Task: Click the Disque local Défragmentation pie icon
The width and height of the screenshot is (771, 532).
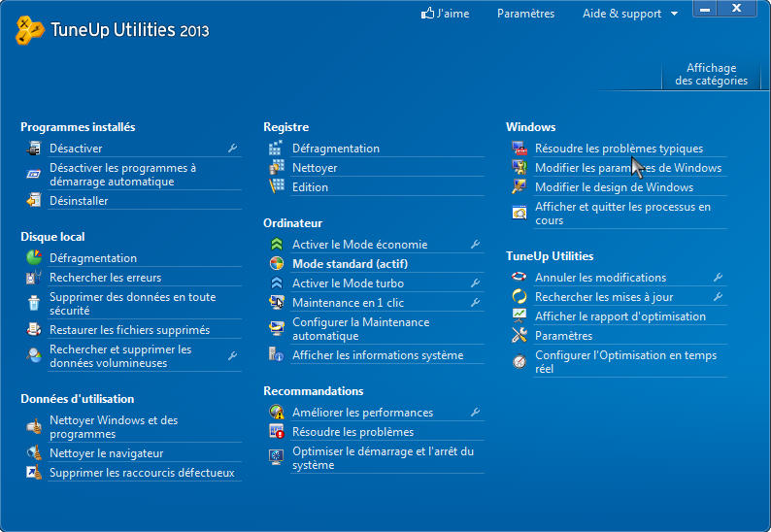Action: (33, 257)
